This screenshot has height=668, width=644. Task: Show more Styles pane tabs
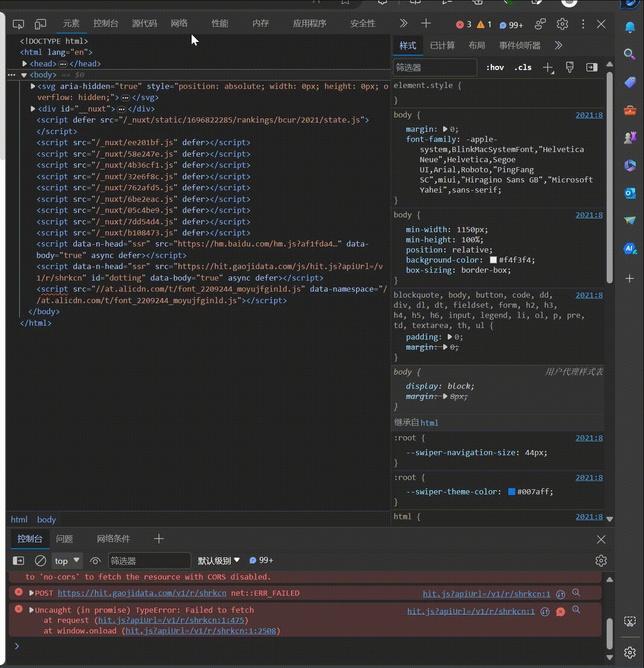tap(558, 45)
